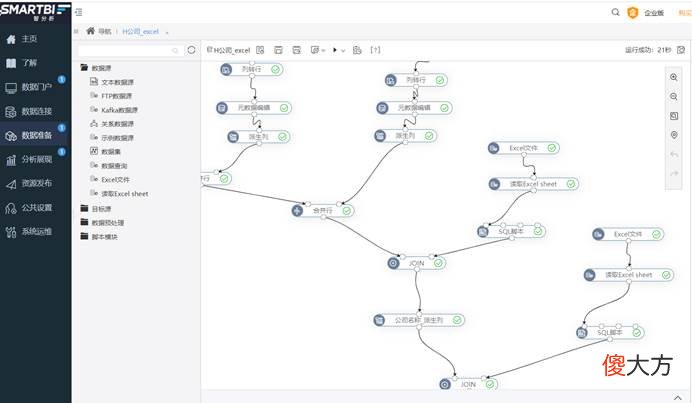Open 数据准备 in the left sidebar
Image resolution: width=692 pixels, height=403 pixels.
(36, 136)
